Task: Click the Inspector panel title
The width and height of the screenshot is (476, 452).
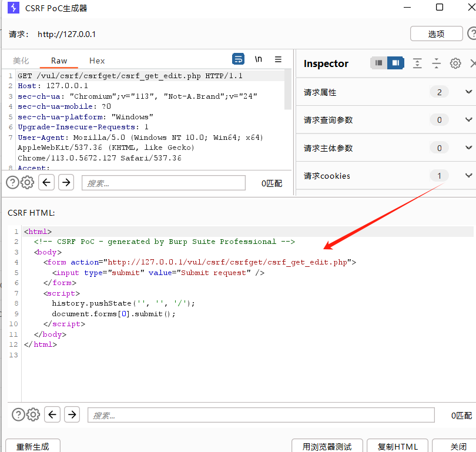Action: pyautogui.click(x=326, y=63)
